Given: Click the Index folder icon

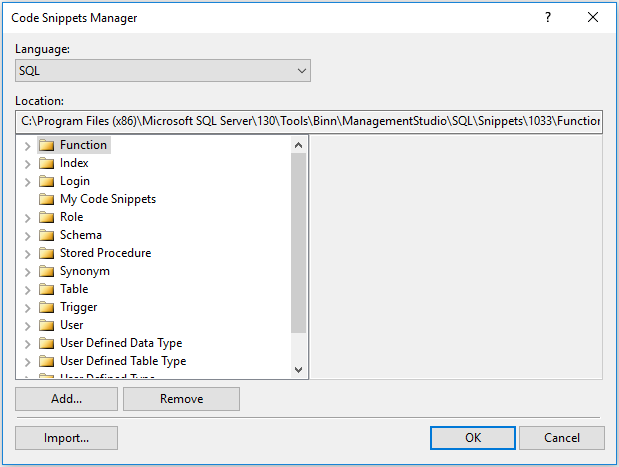Looking at the screenshot, I should tap(46, 163).
